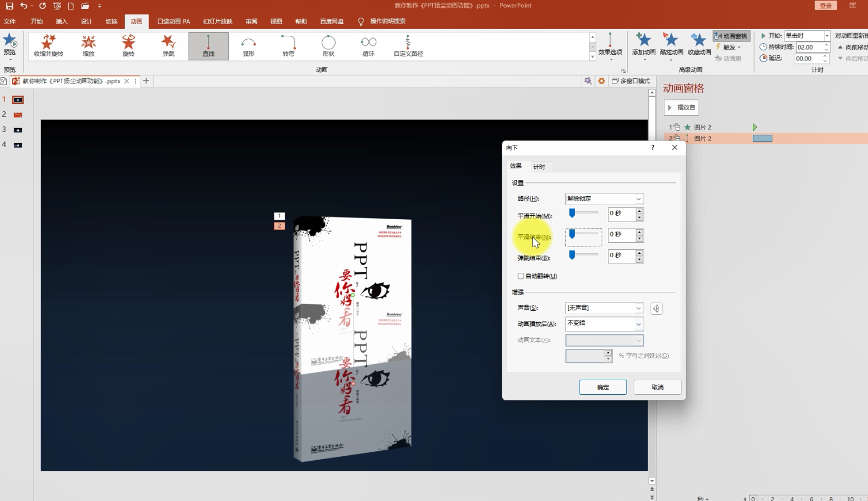Click the Save icon in quick access toolbar
This screenshot has height=501, width=868.
click(x=10, y=6)
